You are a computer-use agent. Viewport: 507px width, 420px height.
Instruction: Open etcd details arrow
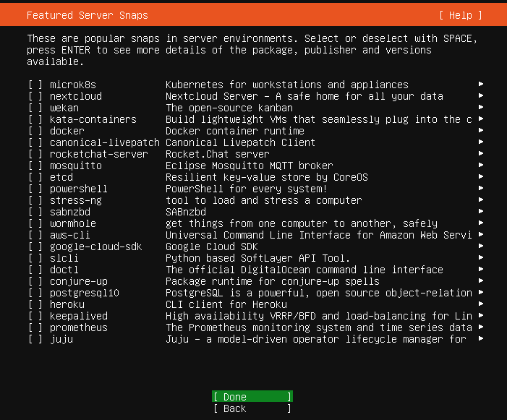coord(481,176)
